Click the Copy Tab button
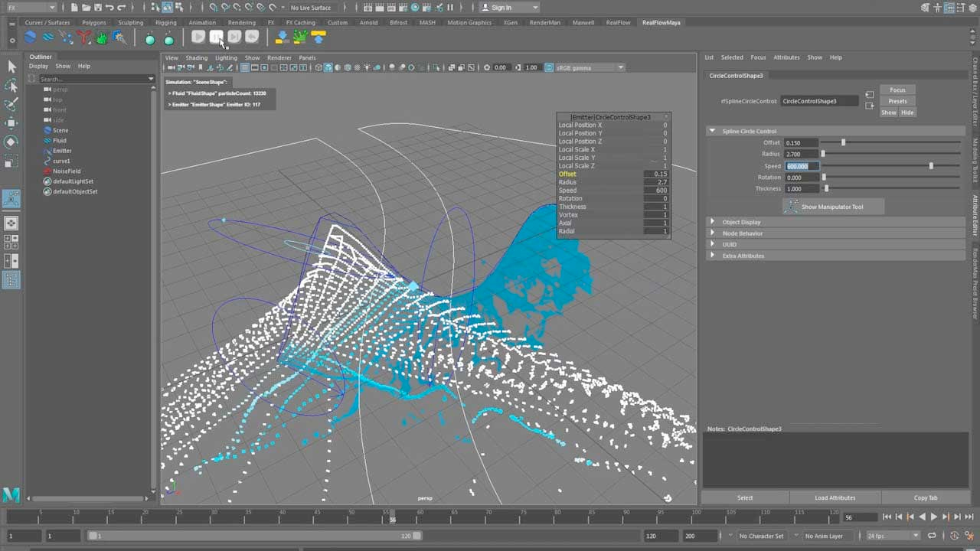The image size is (980, 551). pyautogui.click(x=925, y=497)
